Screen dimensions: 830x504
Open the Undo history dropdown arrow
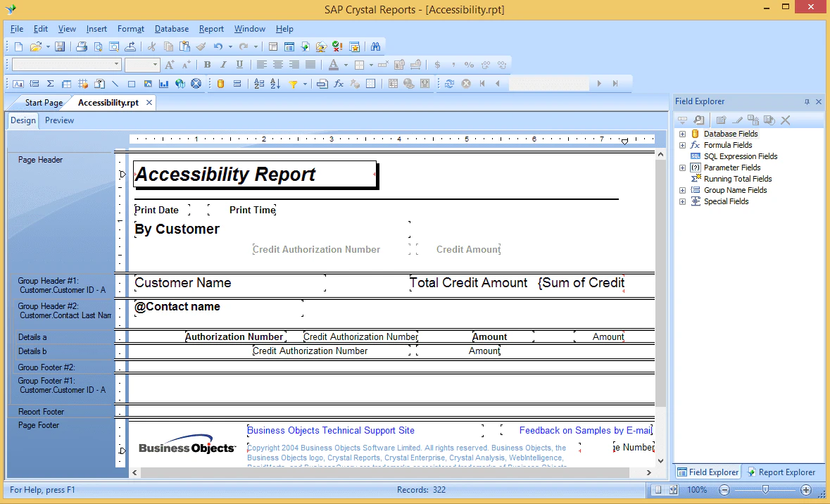pos(230,46)
